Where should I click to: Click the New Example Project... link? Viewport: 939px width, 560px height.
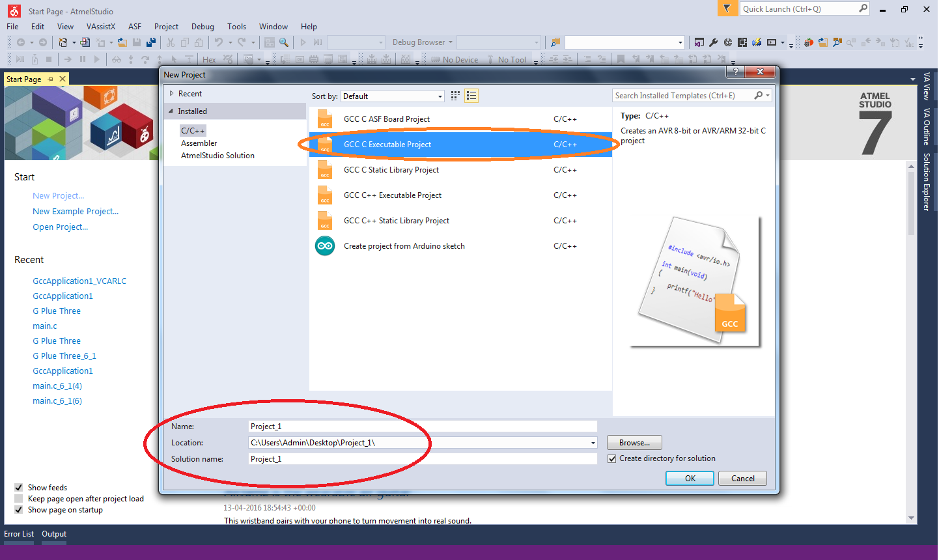pyautogui.click(x=76, y=212)
